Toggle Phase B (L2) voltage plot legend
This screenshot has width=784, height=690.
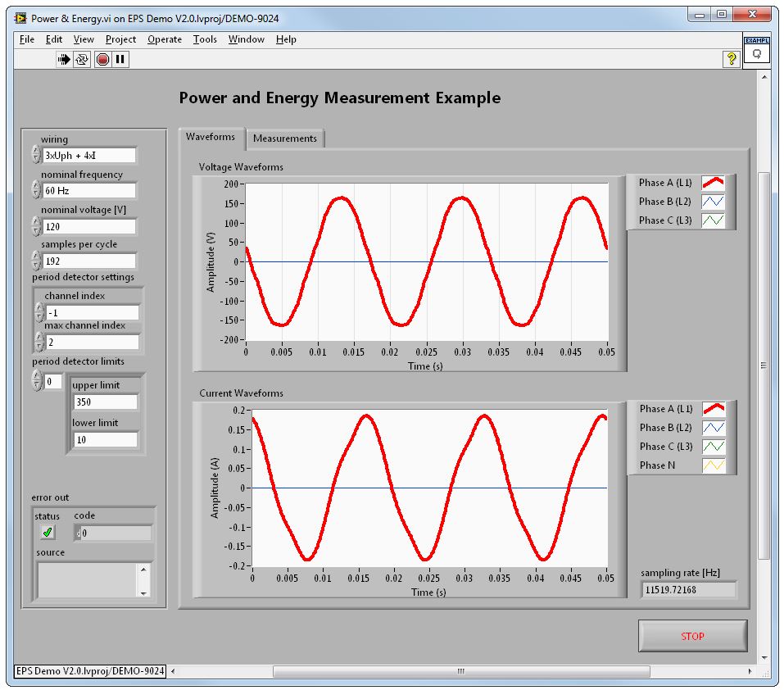click(x=714, y=202)
